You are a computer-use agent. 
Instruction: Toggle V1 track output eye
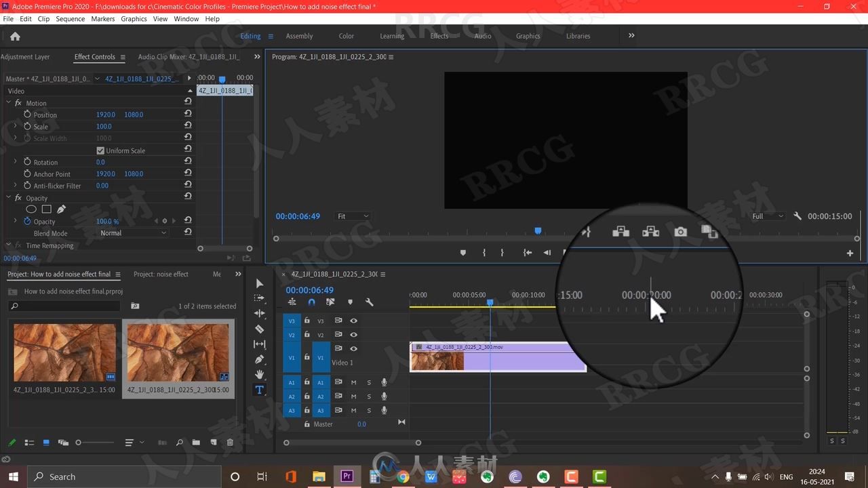coord(353,348)
